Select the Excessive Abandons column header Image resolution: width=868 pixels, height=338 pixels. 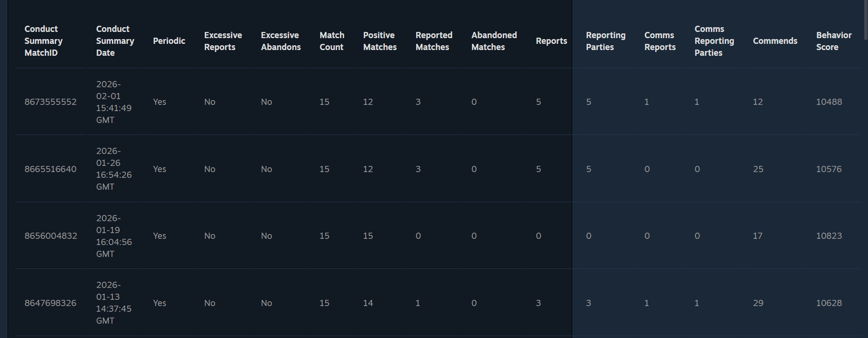pos(280,41)
